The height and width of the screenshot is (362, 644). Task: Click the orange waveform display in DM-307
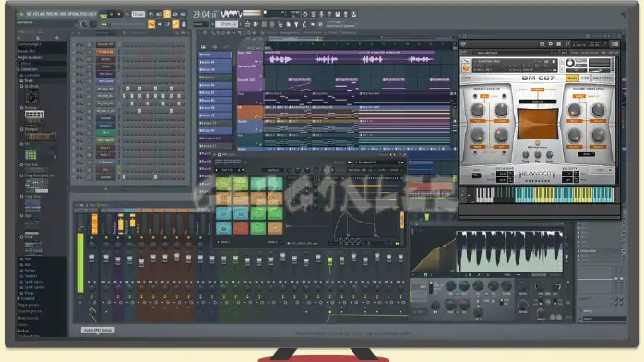coord(537,124)
